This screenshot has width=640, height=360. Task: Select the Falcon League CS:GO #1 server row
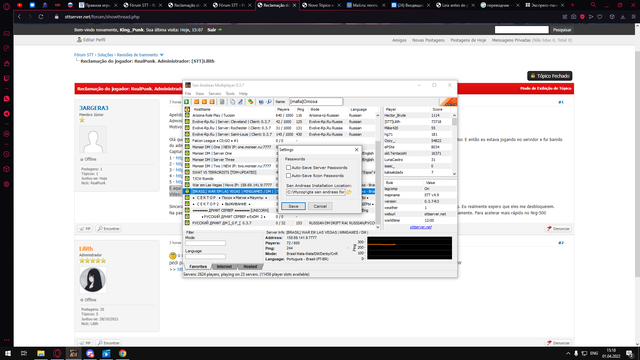pyautogui.click(x=280, y=141)
